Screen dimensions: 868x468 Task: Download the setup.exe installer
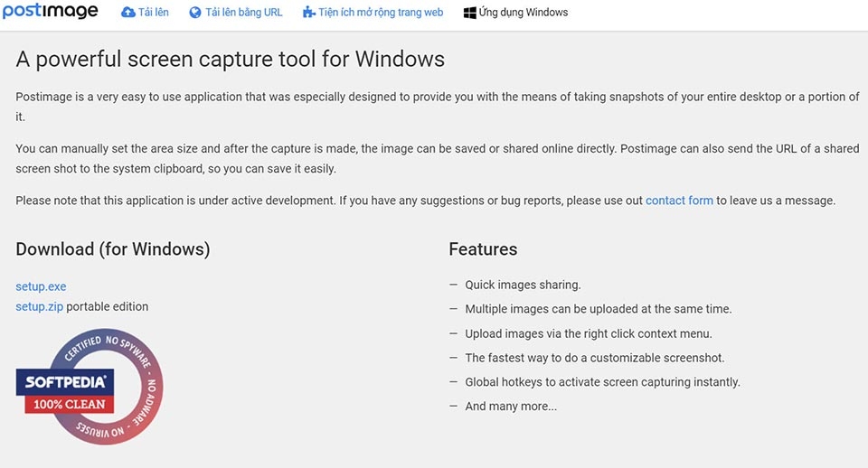(x=41, y=286)
